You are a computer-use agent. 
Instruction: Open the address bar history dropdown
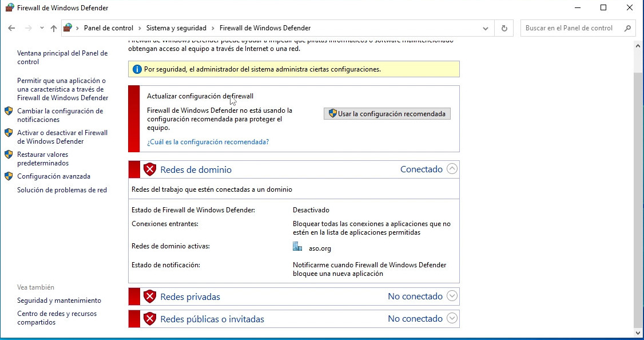pos(486,28)
